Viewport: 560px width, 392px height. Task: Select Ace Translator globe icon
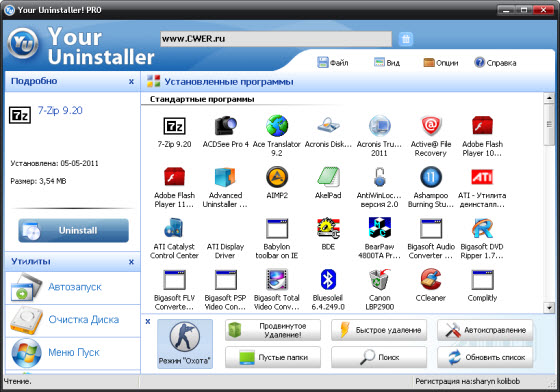[x=277, y=126]
